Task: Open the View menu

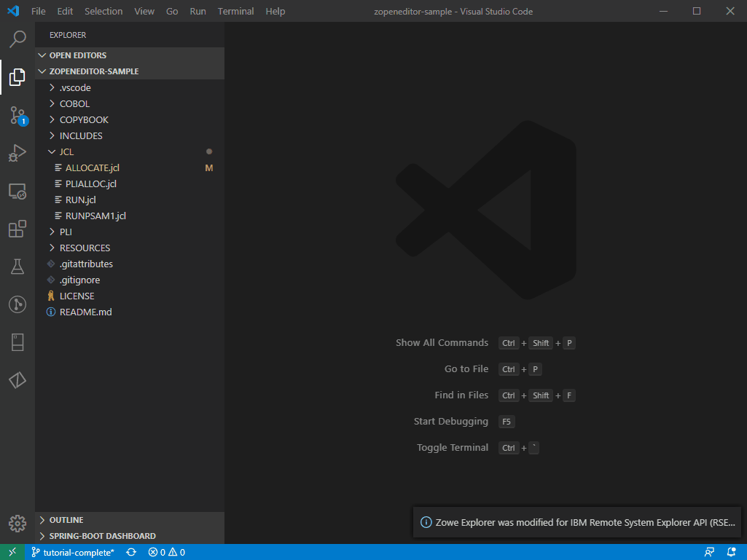Action: 144,11
